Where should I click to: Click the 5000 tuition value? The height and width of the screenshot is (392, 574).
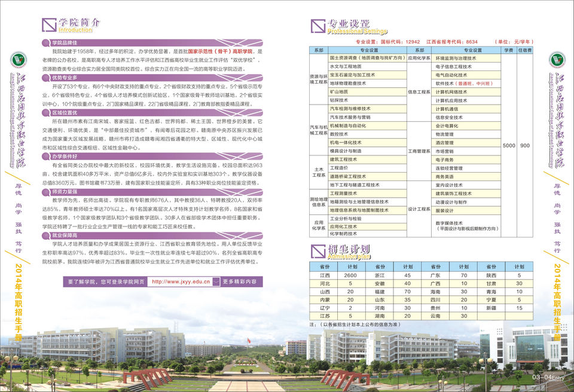(x=509, y=145)
